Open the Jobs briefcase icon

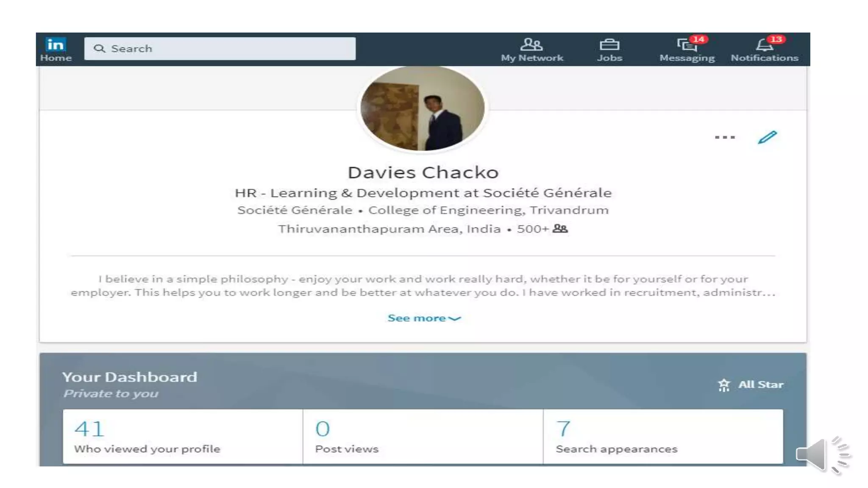(609, 44)
